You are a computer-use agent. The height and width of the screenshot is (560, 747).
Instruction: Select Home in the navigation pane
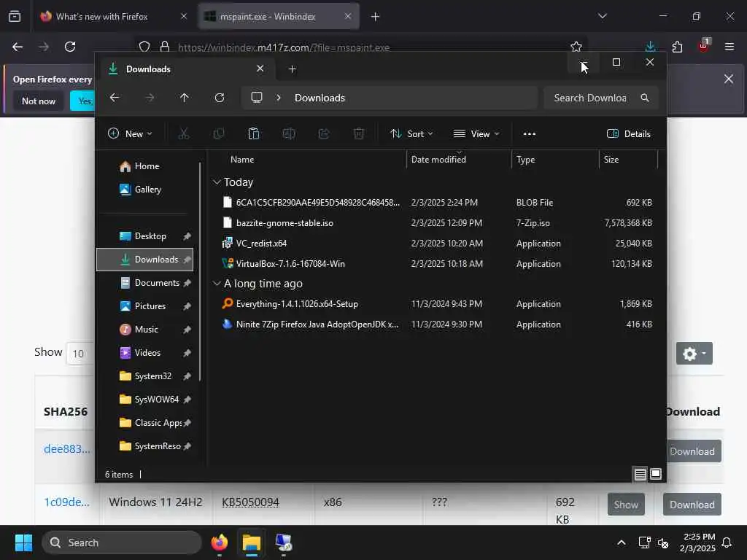pyautogui.click(x=145, y=166)
